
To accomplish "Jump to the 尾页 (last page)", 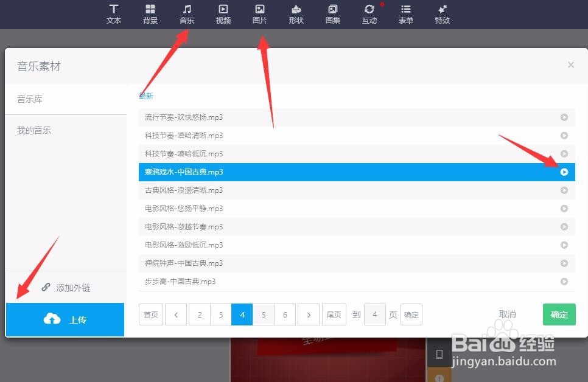I will (334, 314).
